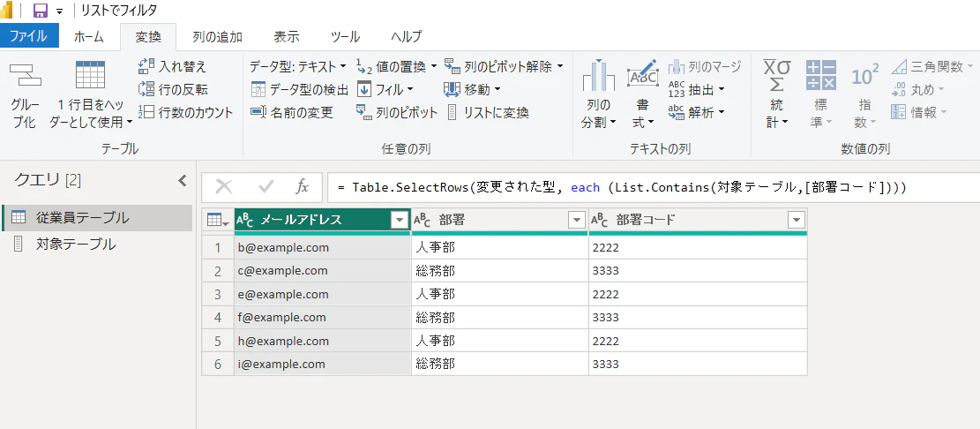Open Rounding (丸め) dropdown
980x429 pixels.
[918, 89]
